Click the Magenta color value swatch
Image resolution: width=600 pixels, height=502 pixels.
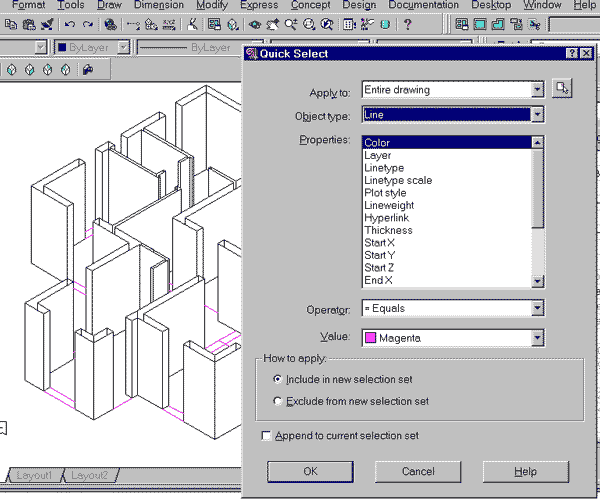coord(371,339)
